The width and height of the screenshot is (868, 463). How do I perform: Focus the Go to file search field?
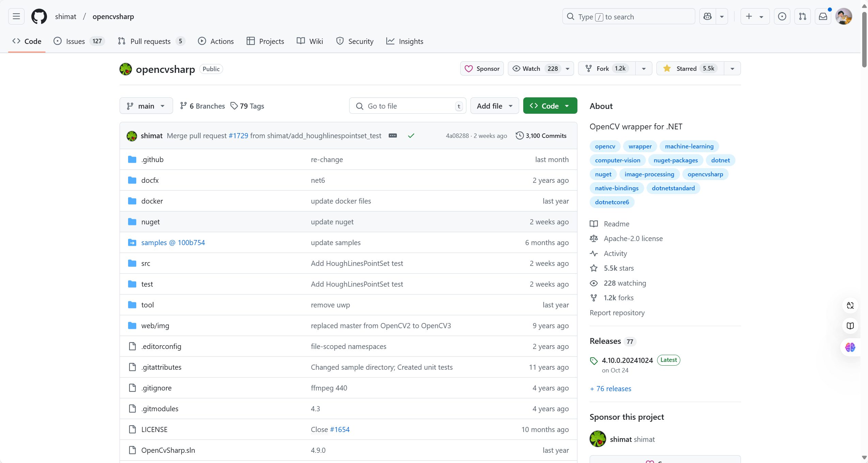pos(408,106)
